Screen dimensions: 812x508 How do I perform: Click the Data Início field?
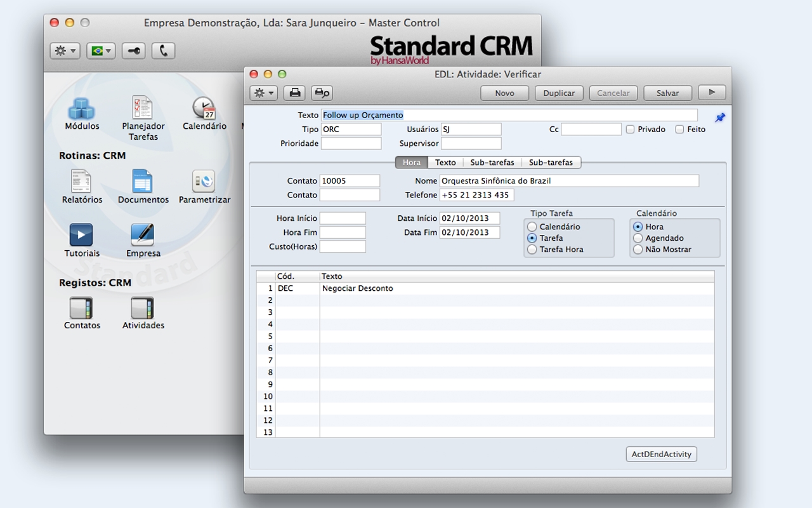coord(469,218)
